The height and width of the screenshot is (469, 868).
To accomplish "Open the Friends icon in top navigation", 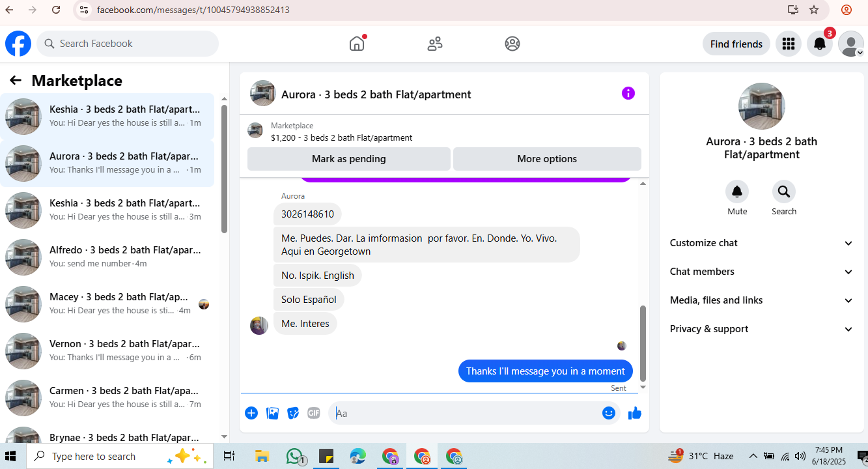I will 435,44.
